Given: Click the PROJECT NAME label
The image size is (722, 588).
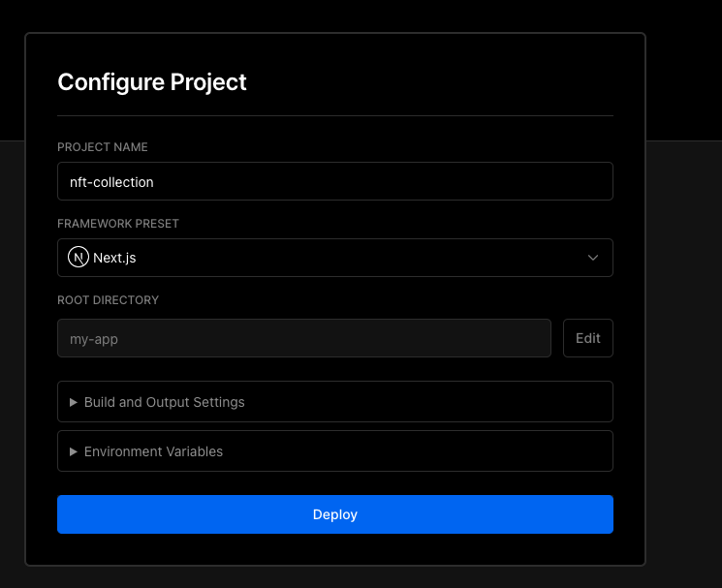Looking at the screenshot, I should click(x=103, y=147).
